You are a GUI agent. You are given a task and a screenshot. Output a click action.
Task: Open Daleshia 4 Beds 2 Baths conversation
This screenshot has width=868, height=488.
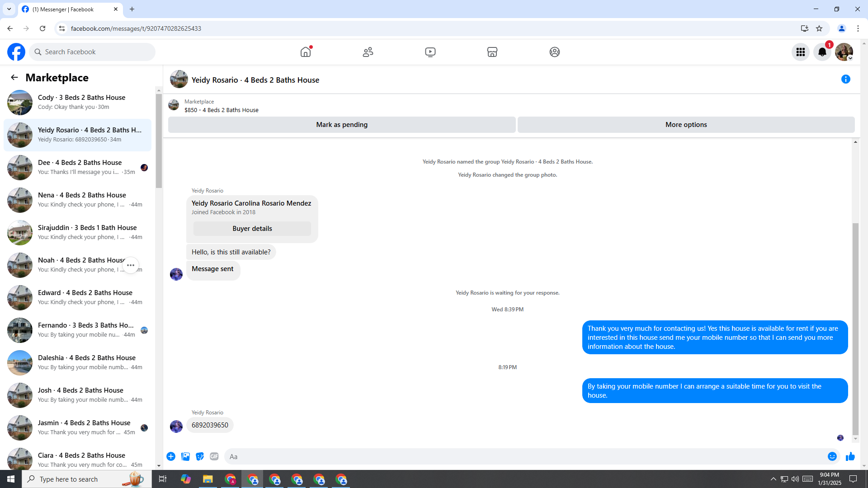[78, 363]
